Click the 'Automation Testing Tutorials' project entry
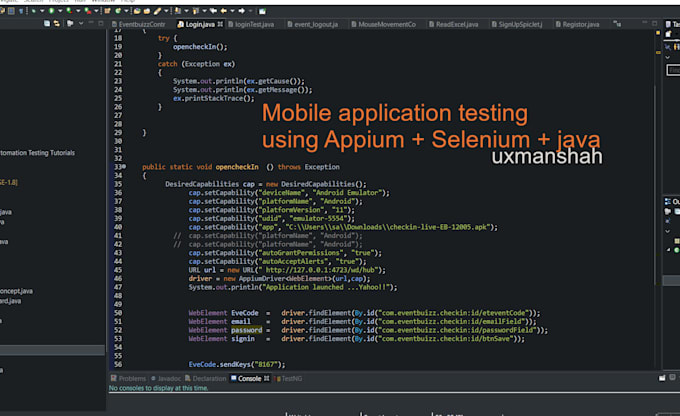Image resolution: width=680 pixels, height=416 pixels. [x=38, y=153]
